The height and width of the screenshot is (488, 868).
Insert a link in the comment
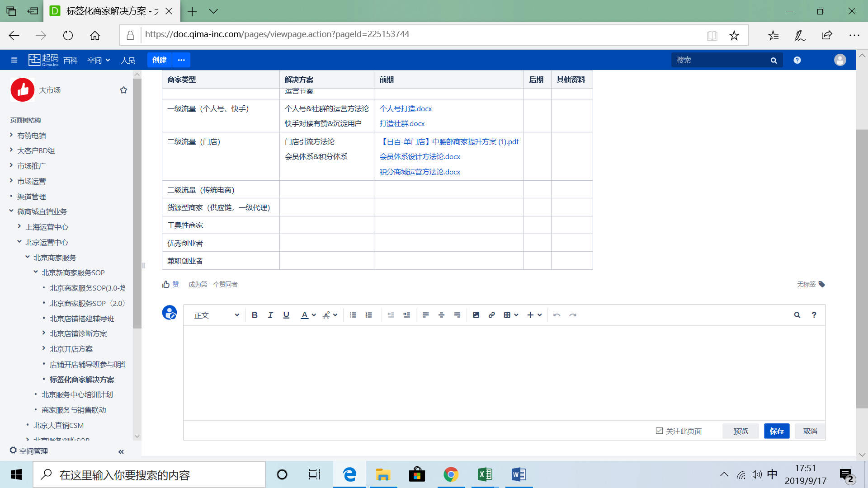click(491, 315)
